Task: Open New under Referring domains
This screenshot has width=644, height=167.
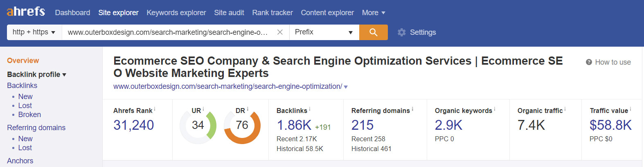Action: (25, 139)
